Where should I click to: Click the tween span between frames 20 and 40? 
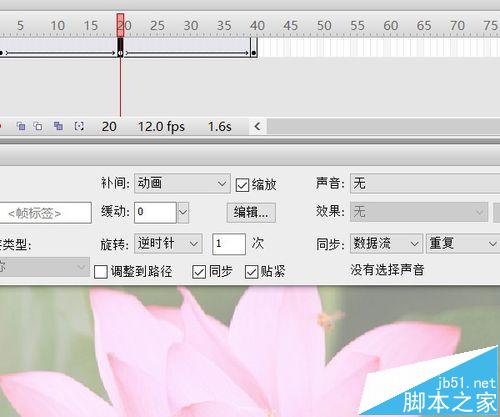click(187, 47)
